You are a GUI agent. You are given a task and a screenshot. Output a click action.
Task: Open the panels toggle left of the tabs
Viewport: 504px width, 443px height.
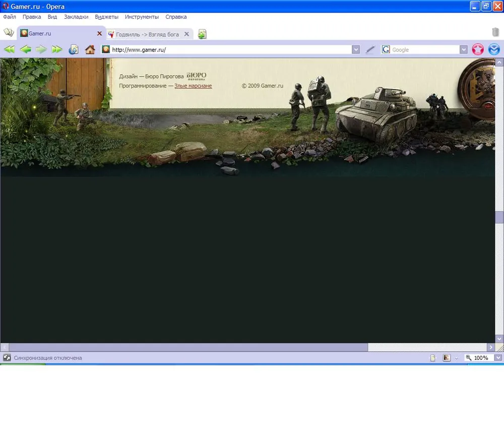tap(9, 33)
